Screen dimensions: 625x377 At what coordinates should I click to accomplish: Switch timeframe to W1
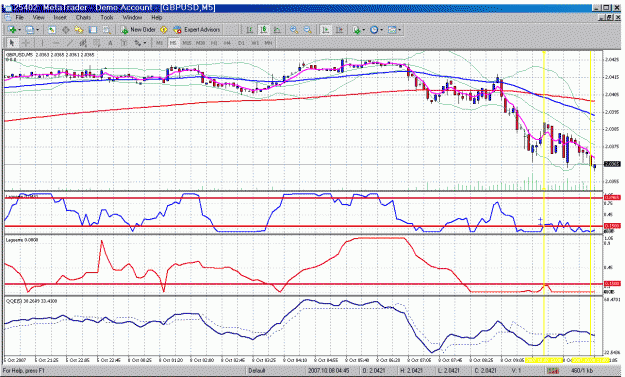255,43
